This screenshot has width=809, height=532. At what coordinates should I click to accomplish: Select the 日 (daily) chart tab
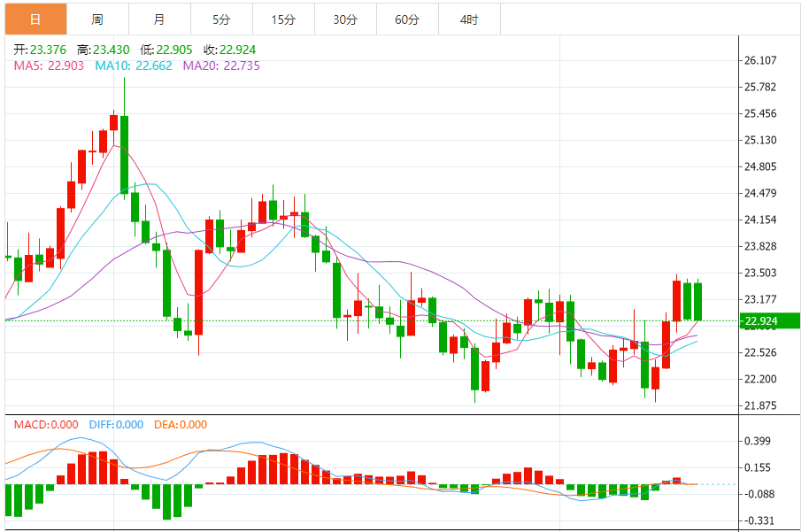tap(35, 19)
